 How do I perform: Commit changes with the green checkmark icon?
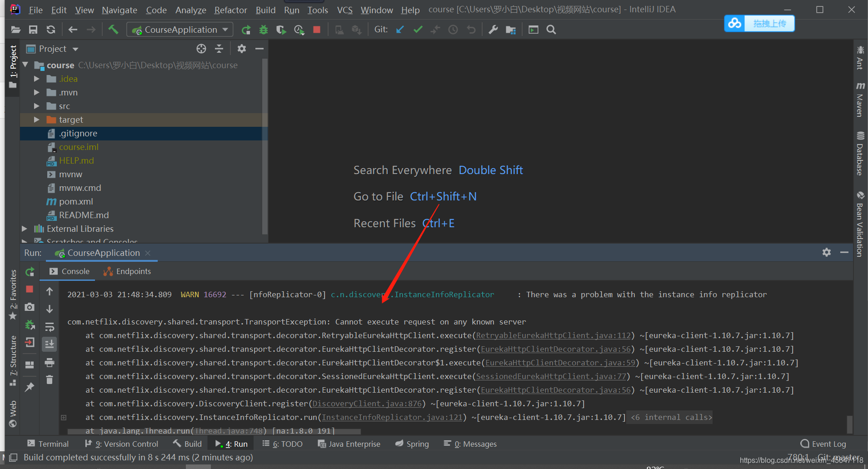pyautogui.click(x=418, y=30)
